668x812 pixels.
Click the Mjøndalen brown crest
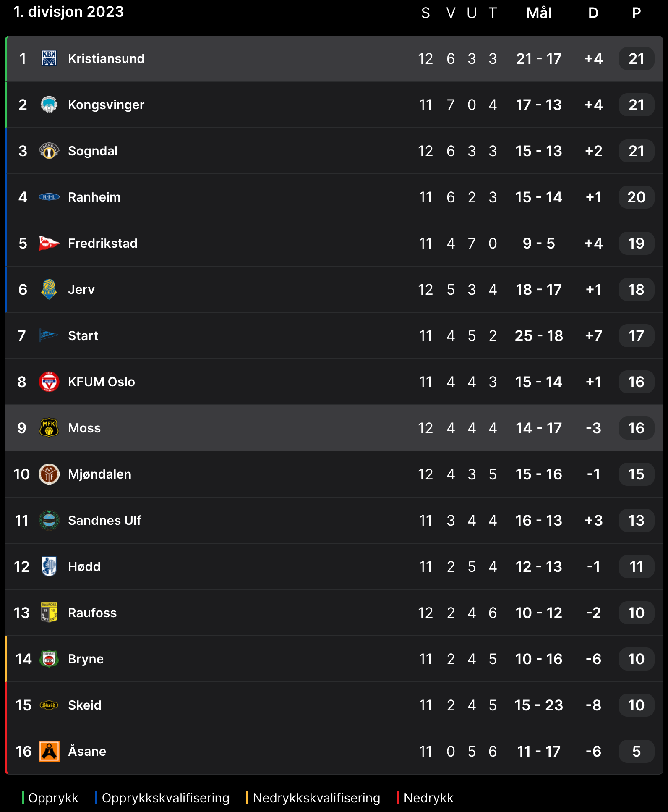[49, 474]
